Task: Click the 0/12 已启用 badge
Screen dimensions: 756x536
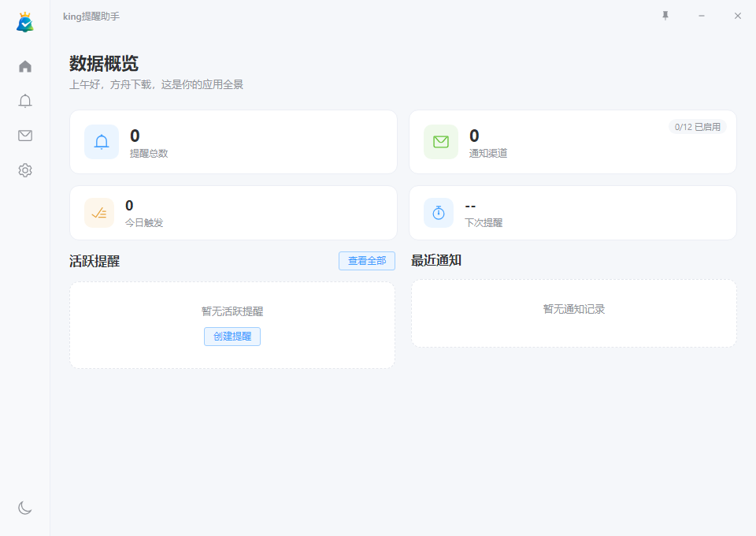Action: click(697, 126)
